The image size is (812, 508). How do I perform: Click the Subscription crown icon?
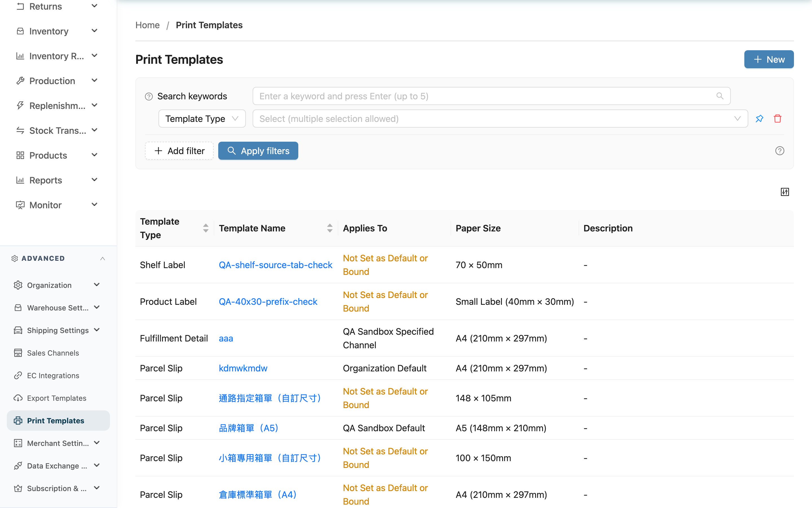(x=18, y=488)
